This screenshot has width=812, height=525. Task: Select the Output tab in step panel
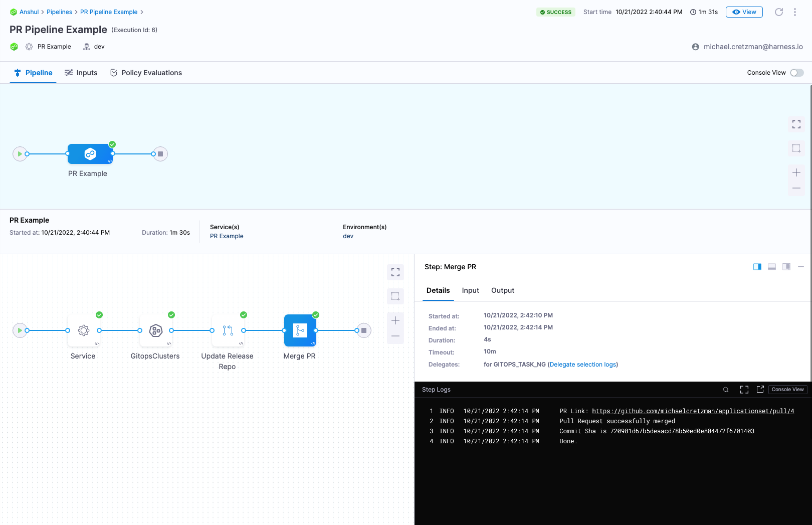point(503,290)
